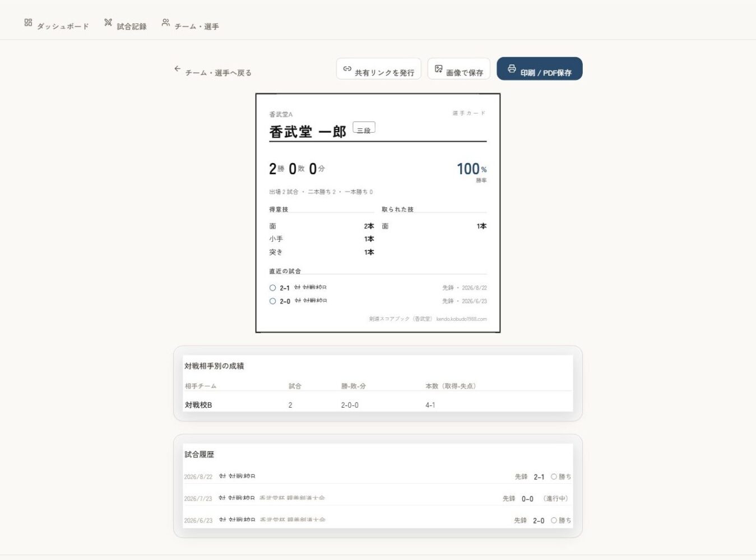The width and height of the screenshot is (756, 560).
Task: Click the 進行中 status label
Action: [x=555, y=498]
